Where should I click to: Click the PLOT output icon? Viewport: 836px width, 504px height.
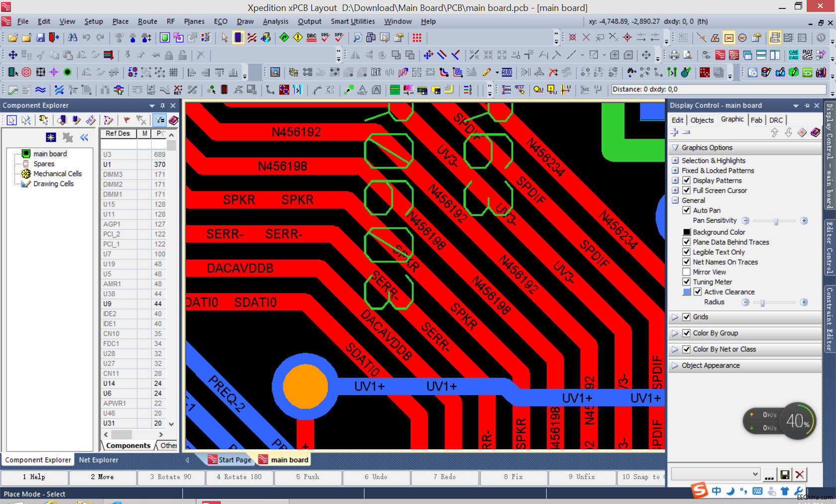click(x=807, y=55)
